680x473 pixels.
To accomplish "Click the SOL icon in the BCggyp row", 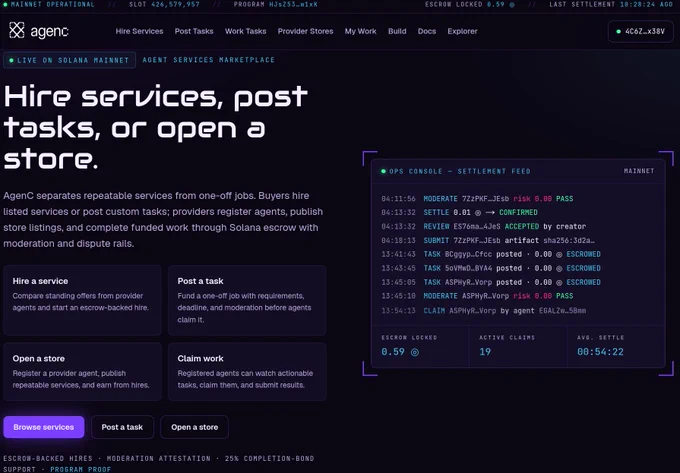I will 559,254.
